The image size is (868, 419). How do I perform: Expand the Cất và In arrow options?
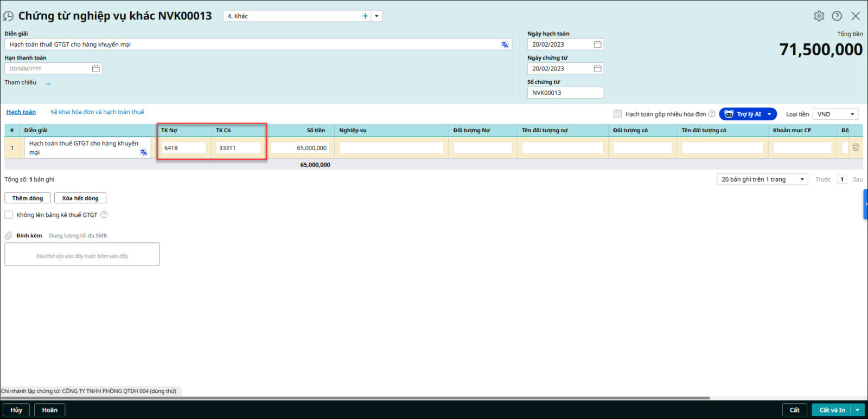pyautogui.click(x=857, y=410)
